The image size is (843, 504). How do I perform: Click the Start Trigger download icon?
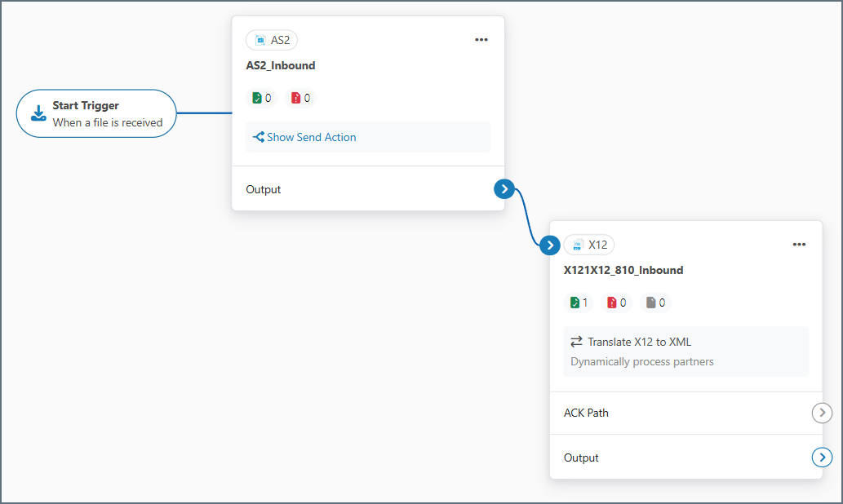point(38,113)
